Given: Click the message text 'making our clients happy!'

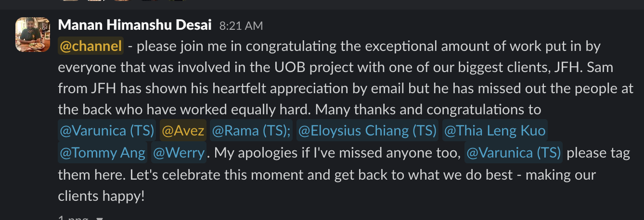Looking at the screenshot, I should coord(101,196).
